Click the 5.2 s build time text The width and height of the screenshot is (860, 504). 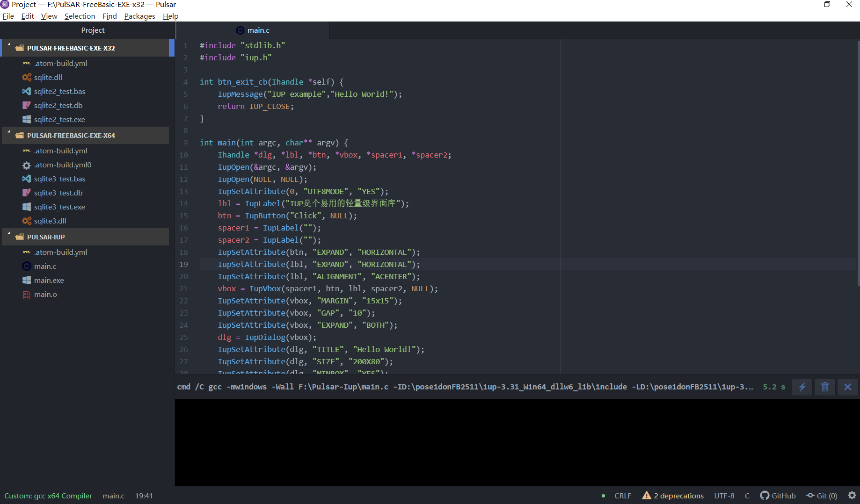click(774, 387)
